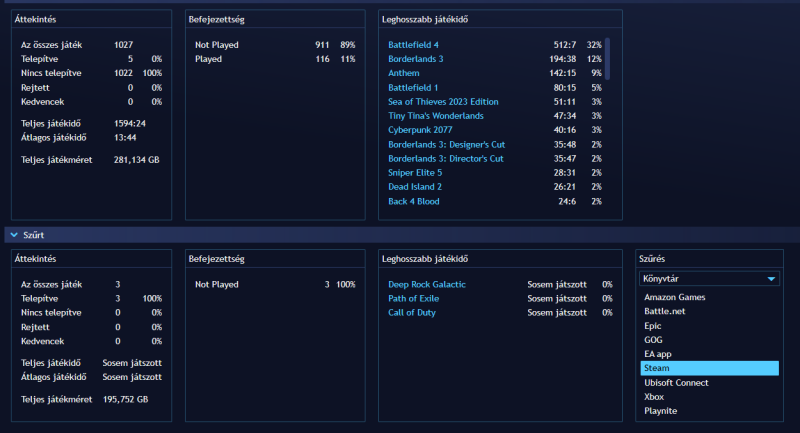The height and width of the screenshot is (433, 800).
Task: Click the 1027 total games value
Action: (x=123, y=45)
